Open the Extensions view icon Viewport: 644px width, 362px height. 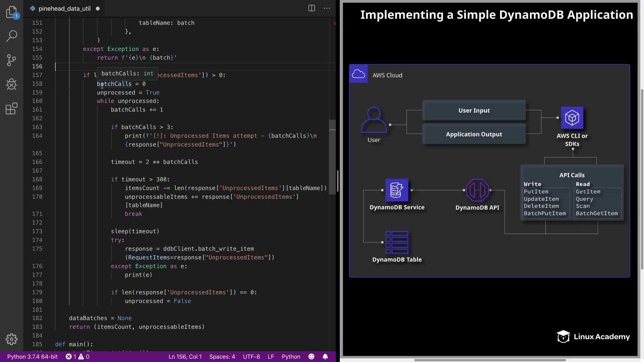click(12, 109)
